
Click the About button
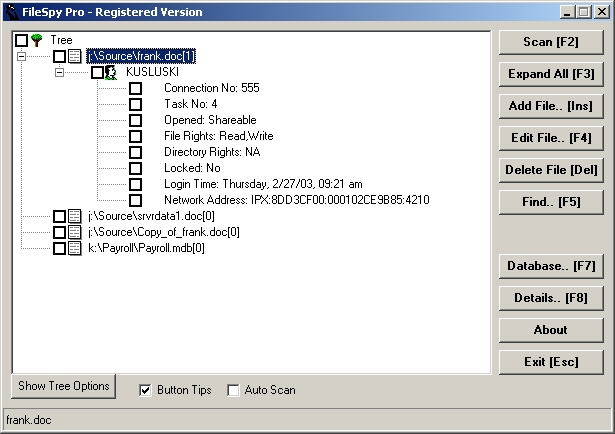551,330
